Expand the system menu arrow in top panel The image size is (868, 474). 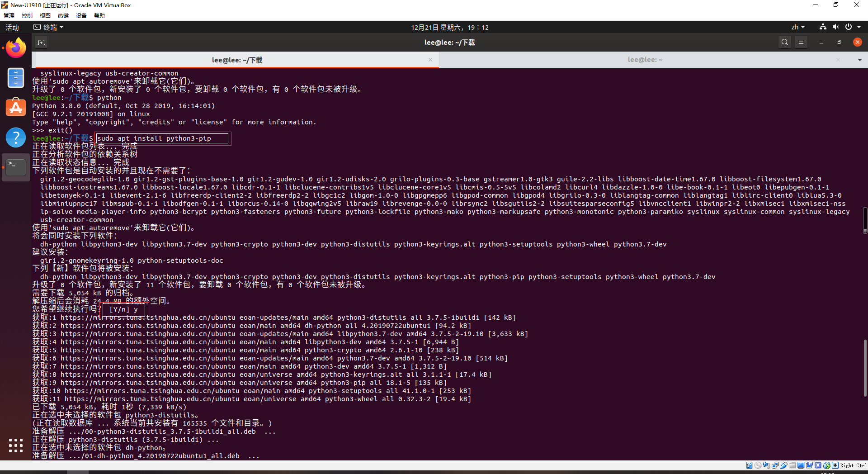(859, 27)
